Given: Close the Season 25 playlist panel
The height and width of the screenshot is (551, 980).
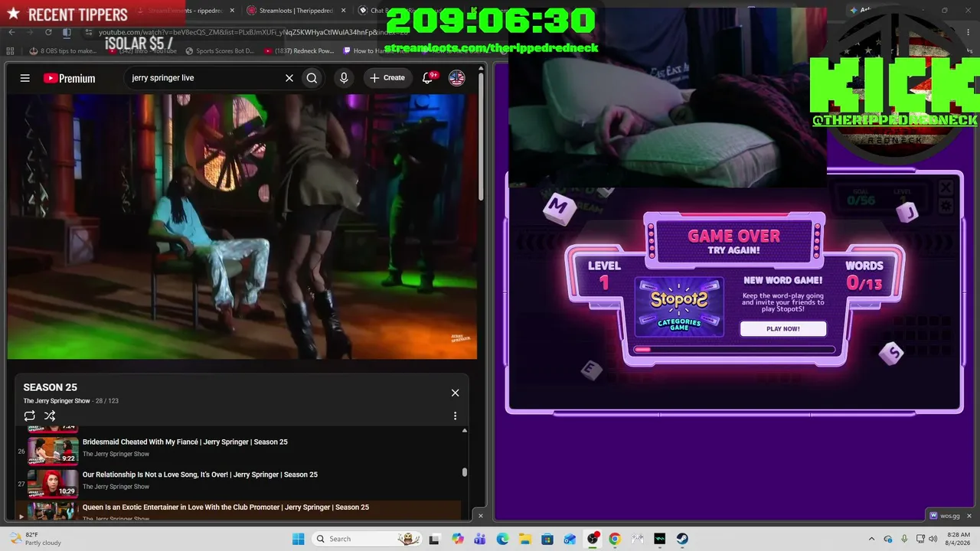Looking at the screenshot, I should pyautogui.click(x=455, y=393).
